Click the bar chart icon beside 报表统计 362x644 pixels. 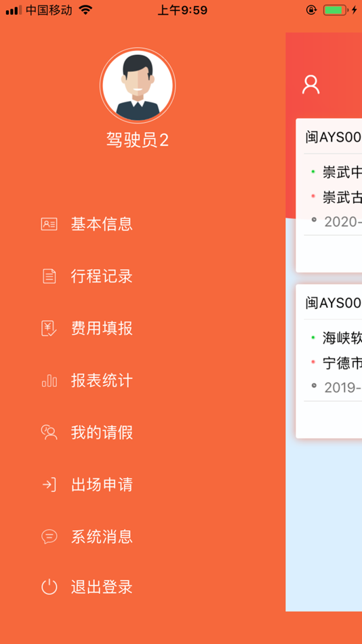(x=49, y=381)
